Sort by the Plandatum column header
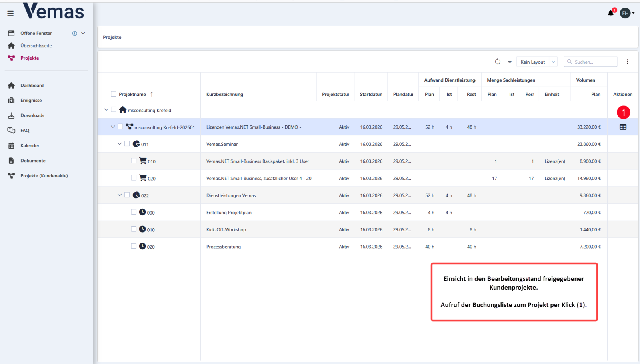Screen dimensions: 640x364 tap(403, 95)
